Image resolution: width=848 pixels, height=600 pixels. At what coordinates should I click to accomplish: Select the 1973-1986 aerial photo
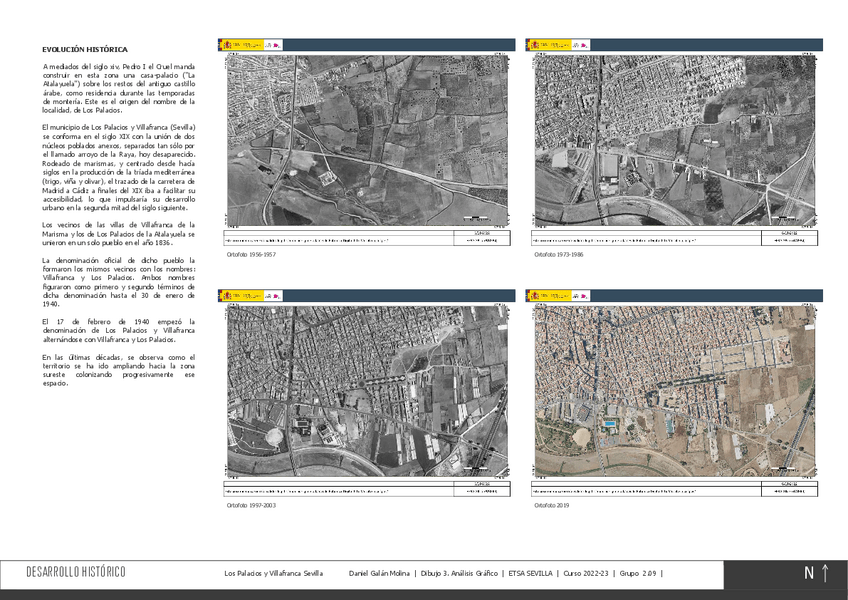click(672, 138)
